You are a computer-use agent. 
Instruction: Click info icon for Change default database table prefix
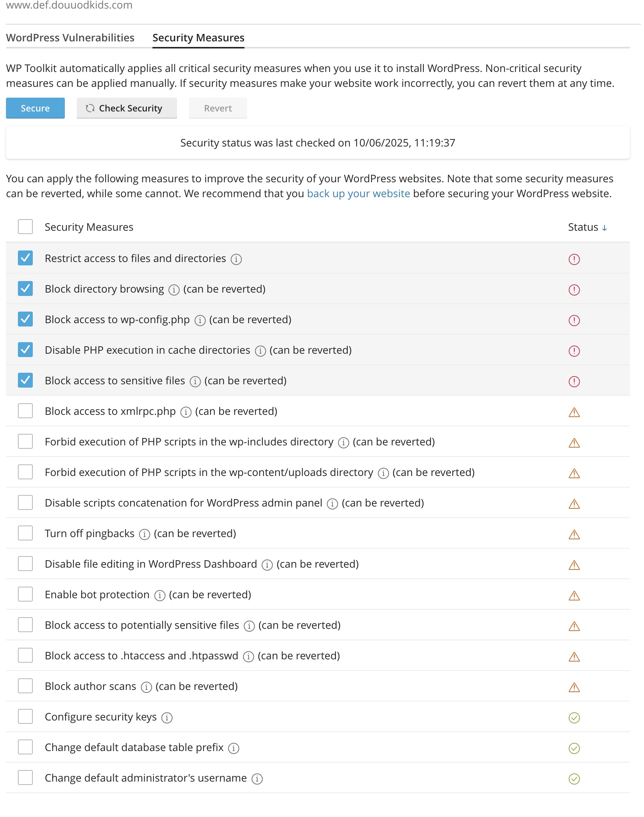click(x=233, y=748)
